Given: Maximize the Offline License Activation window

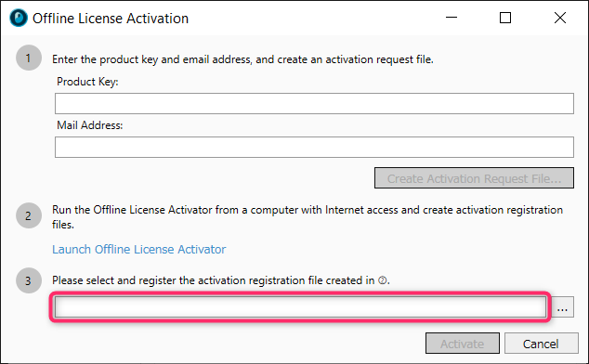Looking at the screenshot, I should [505, 18].
